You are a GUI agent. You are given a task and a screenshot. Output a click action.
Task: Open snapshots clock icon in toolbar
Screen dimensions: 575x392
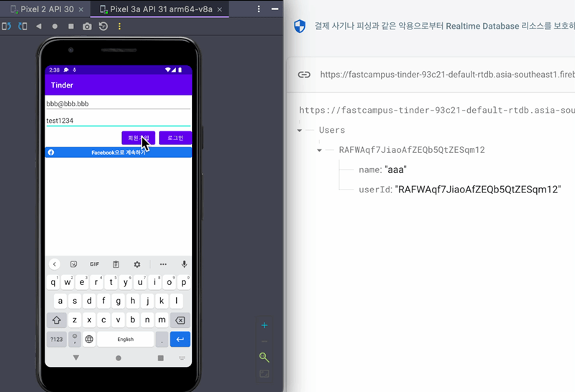pos(103,27)
